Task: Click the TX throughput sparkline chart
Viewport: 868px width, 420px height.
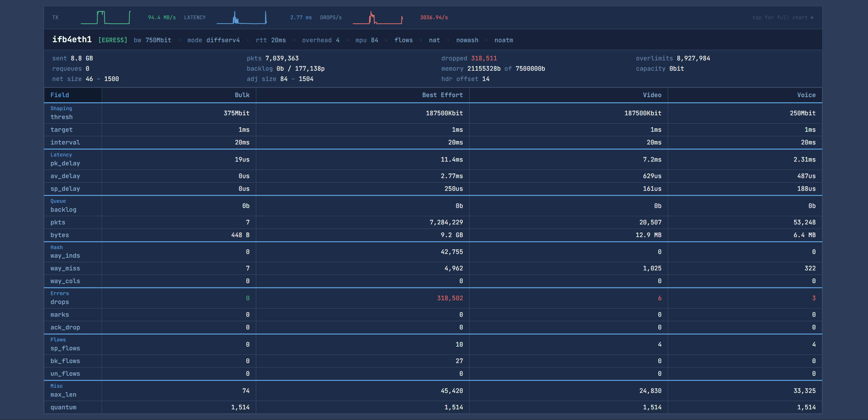Action: coord(105,17)
